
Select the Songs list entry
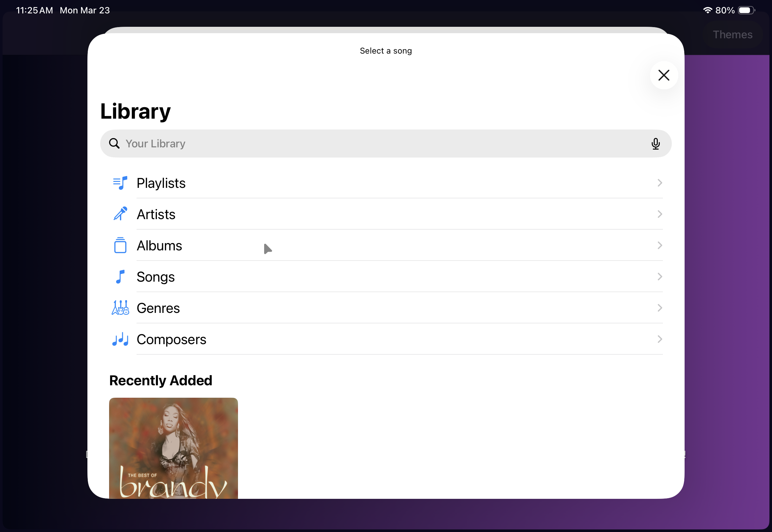pos(156,277)
